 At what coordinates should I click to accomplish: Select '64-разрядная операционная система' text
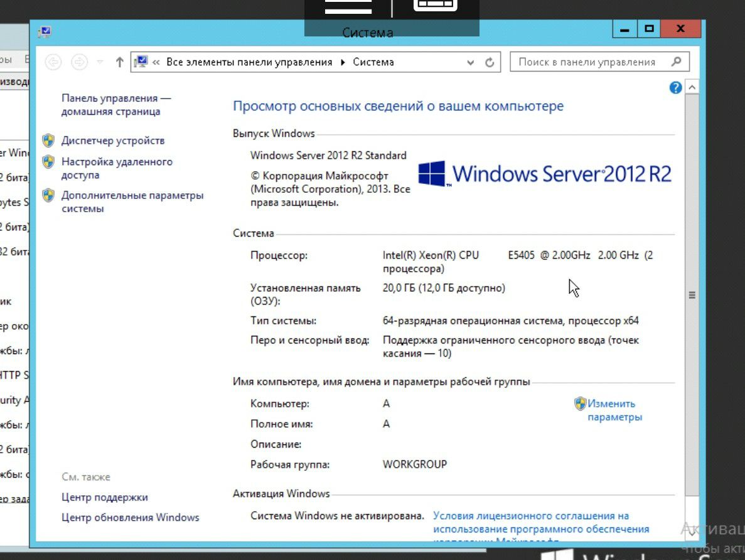pyautogui.click(x=473, y=321)
